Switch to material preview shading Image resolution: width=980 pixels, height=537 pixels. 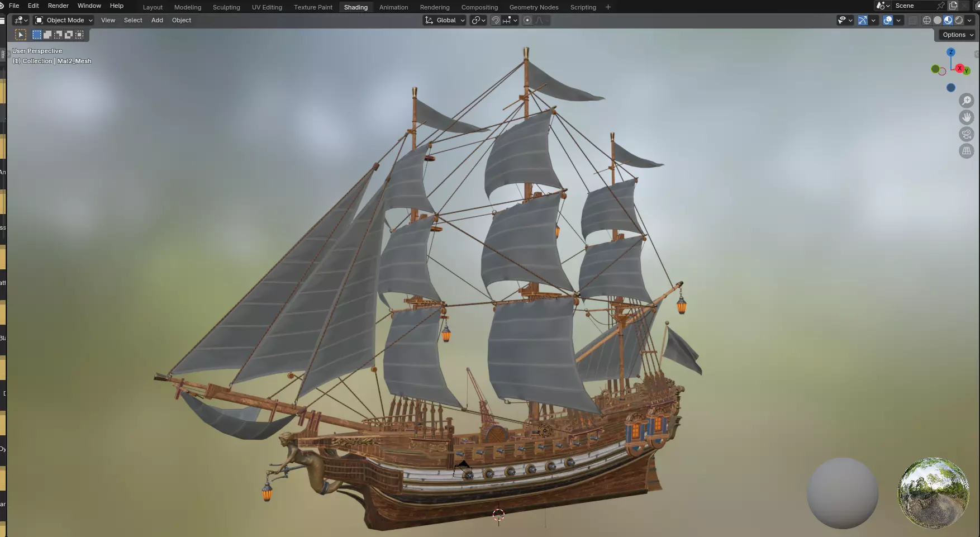[x=948, y=20]
